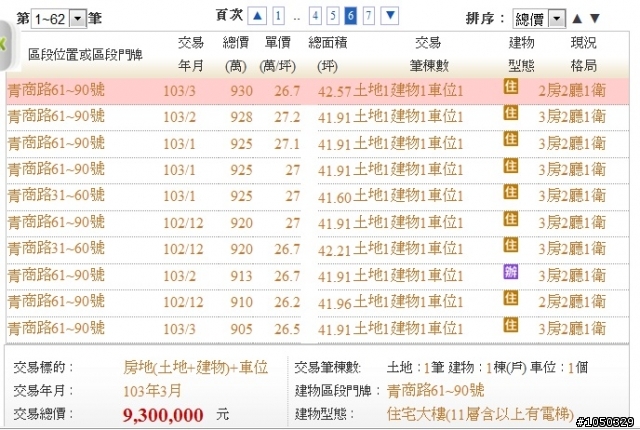Image resolution: width=640 pixels, height=430 pixels.
Task: Select address in 905萬 row
Action: pyautogui.click(x=56, y=328)
